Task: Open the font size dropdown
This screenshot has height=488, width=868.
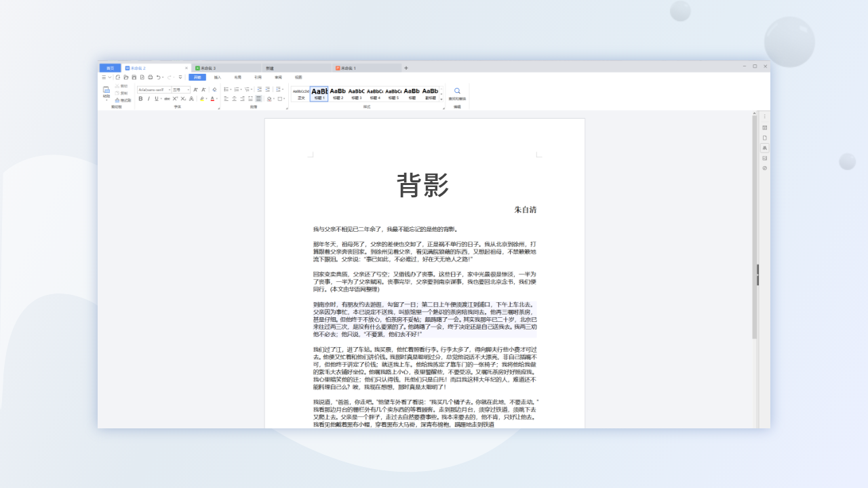Action: click(x=188, y=89)
